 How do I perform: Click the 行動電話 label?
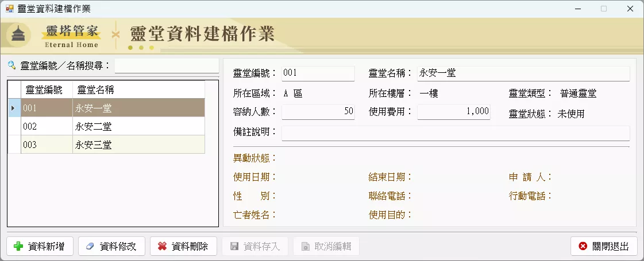pyautogui.click(x=530, y=196)
